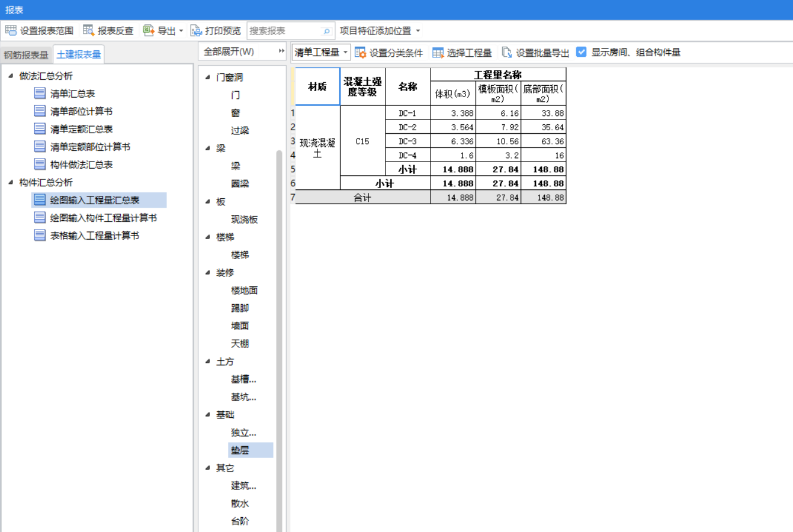This screenshot has height=532, width=793.
Task: Click the 清单定额部位计算书 report icon
Action: click(40, 146)
